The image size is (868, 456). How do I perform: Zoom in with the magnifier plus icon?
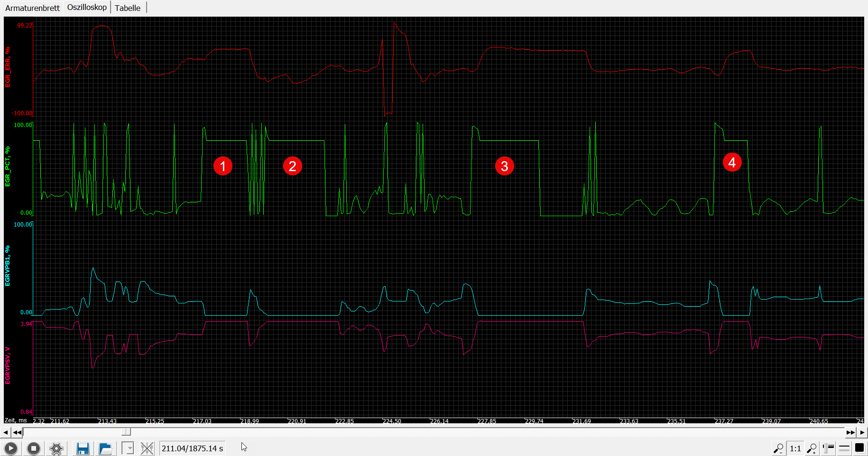pos(812,448)
